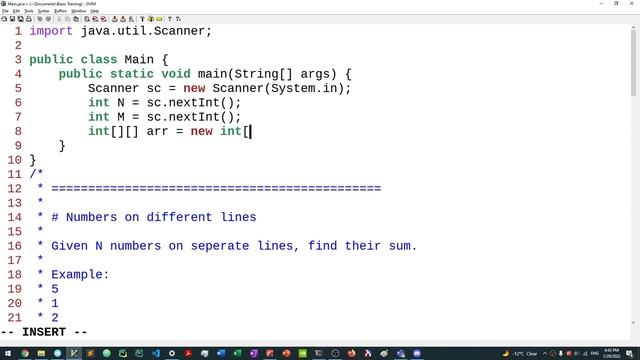Click the Make (hammer) toolbar icon
The image size is (640, 360).
142,19
